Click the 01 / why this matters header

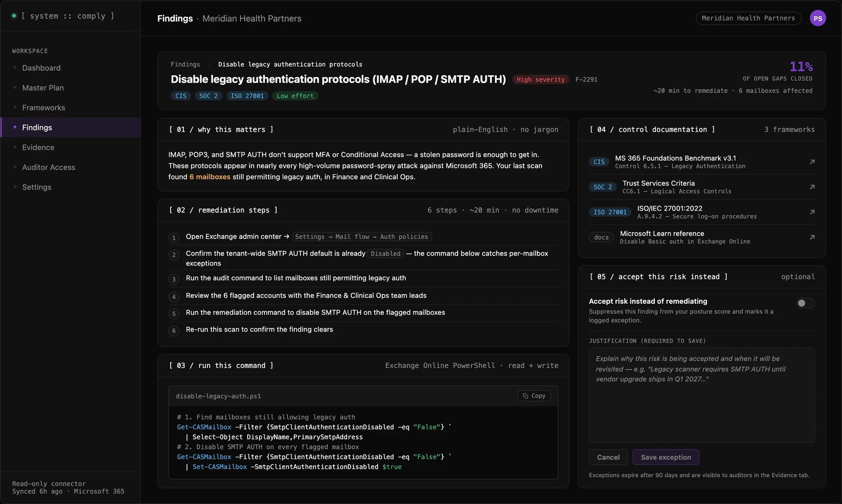point(221,130)
